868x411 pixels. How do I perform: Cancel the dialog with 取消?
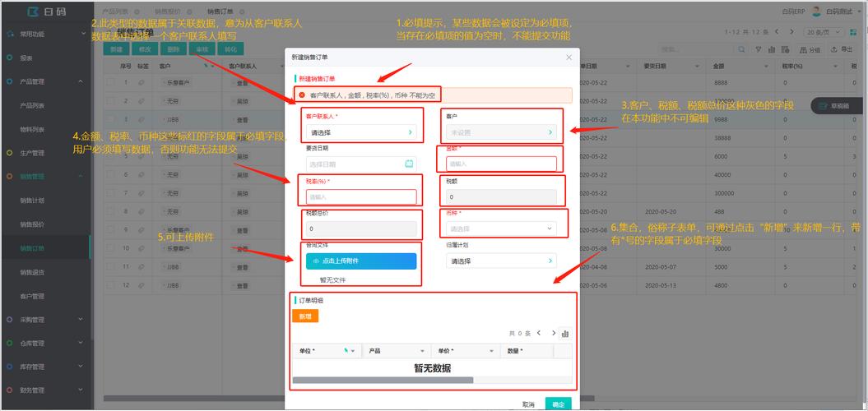pos(528,404)
